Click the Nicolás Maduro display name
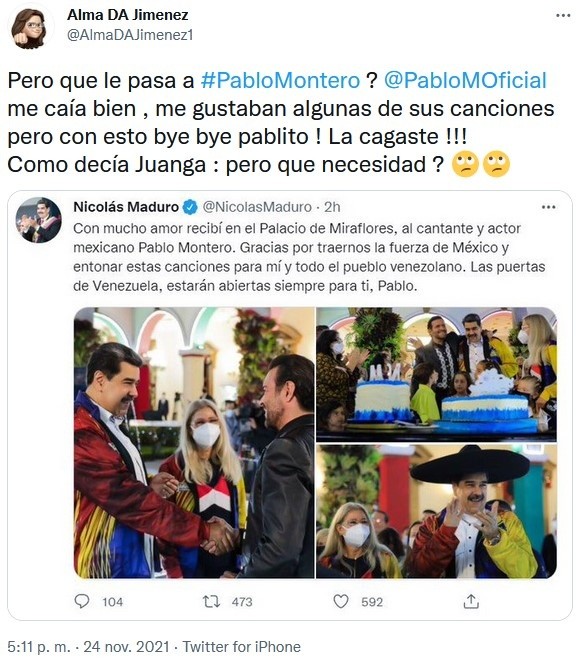This screenshot has height=666, width=584. coord(126,207)
